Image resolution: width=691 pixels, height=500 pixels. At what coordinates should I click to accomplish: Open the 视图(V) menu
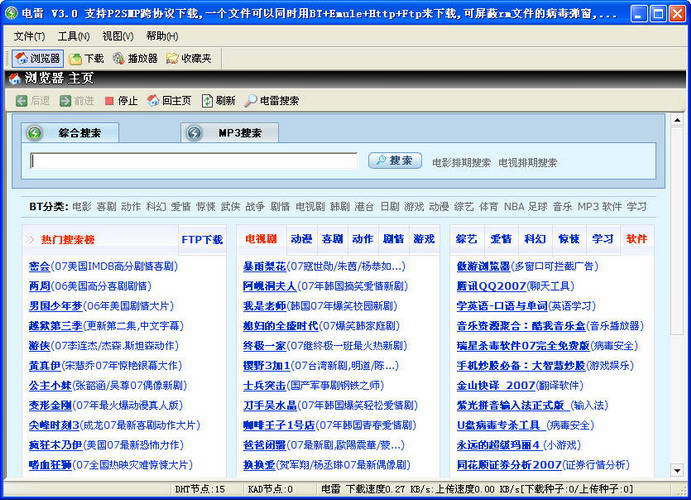point(118,36)
